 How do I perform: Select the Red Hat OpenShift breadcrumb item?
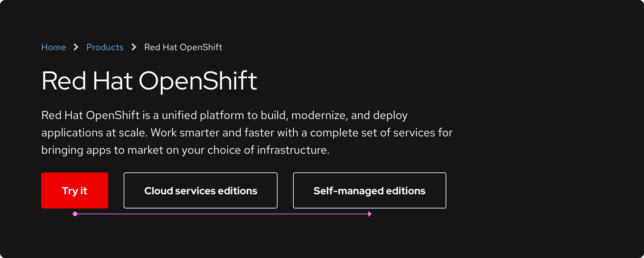[x=183, y=47]
